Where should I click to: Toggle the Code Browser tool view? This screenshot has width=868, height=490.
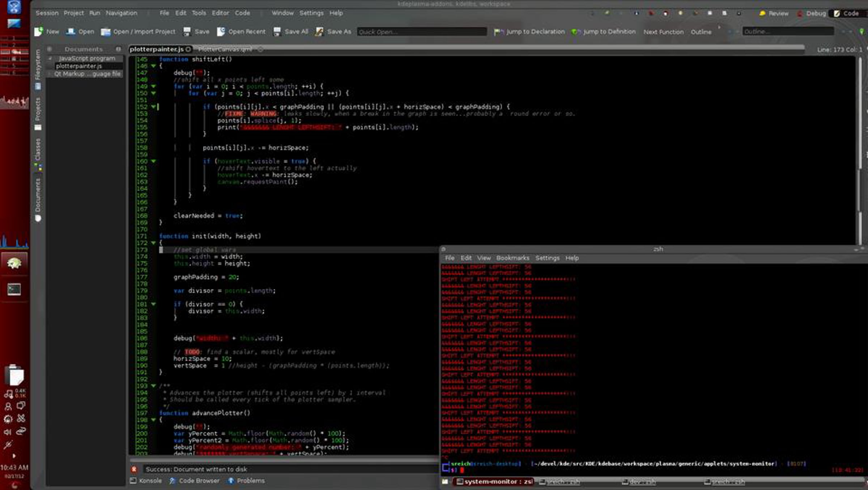point(195,481)
